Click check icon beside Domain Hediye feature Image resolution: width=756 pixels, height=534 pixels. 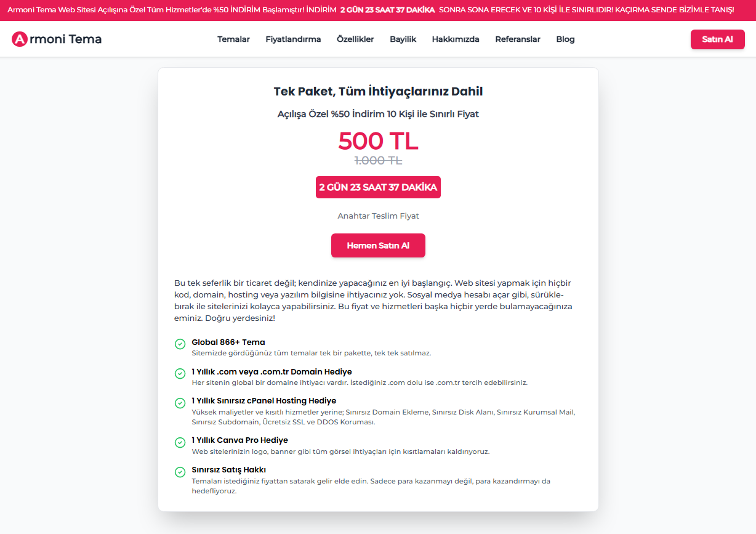point(180,373)
